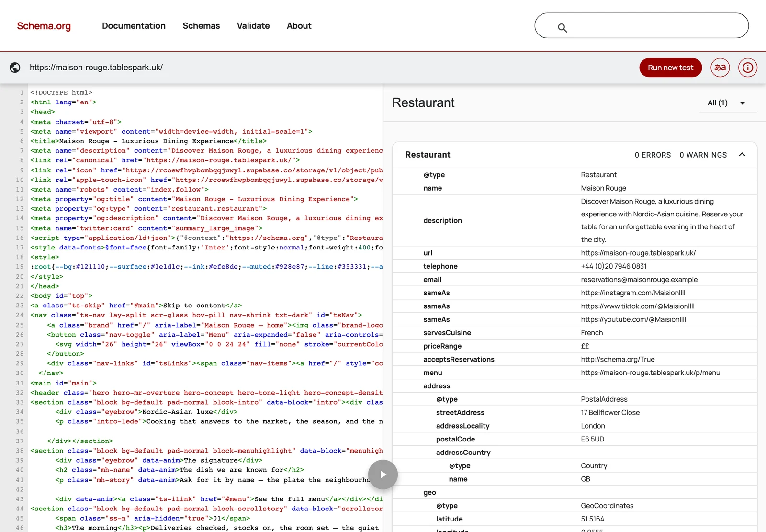The height and width of the screenshot is (532, 766).
Task: Select the 0 ERRORS label
Action: coord(653,155)
